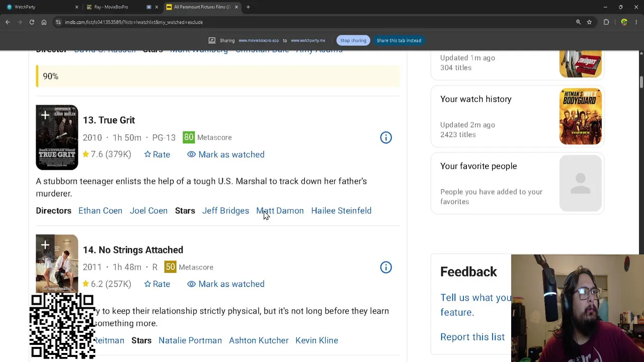Switch to the Ray - MovieBoxPro tab

tap(121, 7)
